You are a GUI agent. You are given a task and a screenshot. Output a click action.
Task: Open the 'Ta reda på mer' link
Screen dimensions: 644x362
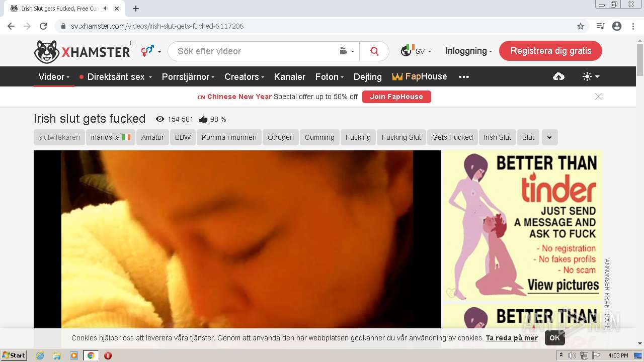click(512, 338)
